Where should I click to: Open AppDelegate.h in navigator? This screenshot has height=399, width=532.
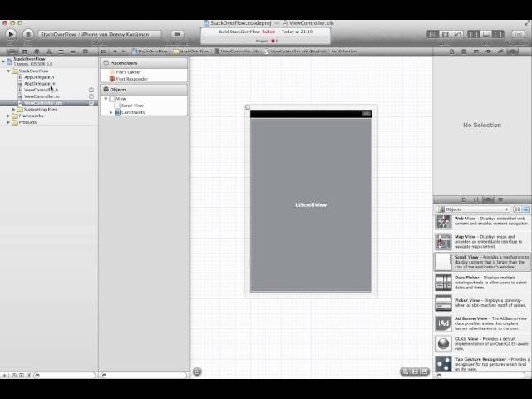pos(39,77)
